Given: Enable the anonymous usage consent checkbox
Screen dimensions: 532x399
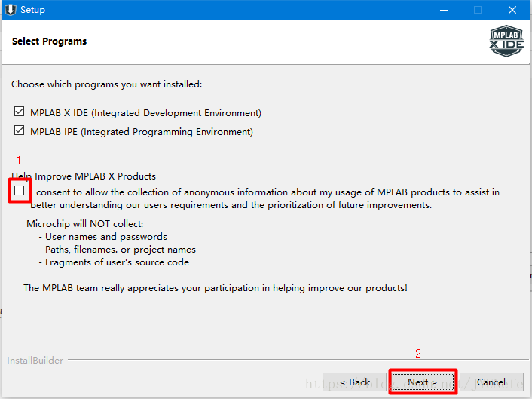Looking at the screenshot, I should click(x=19, y=192).
